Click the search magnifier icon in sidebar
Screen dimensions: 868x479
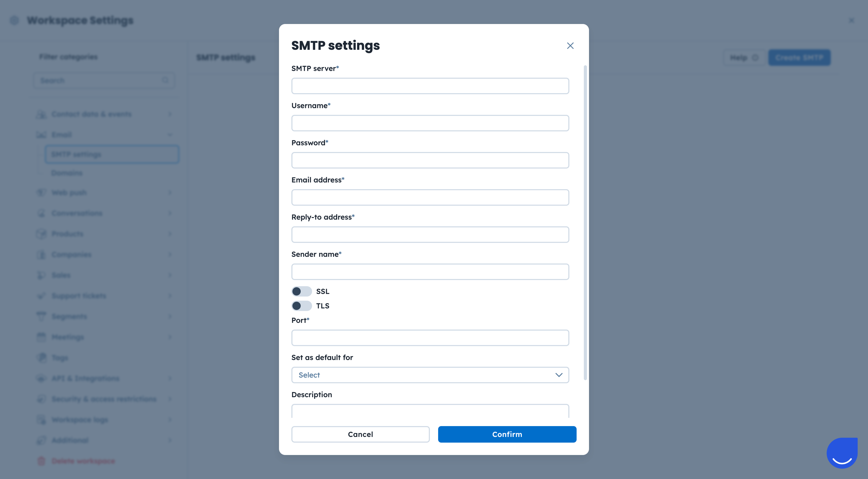pyautogui.click(x=165, y=80)
